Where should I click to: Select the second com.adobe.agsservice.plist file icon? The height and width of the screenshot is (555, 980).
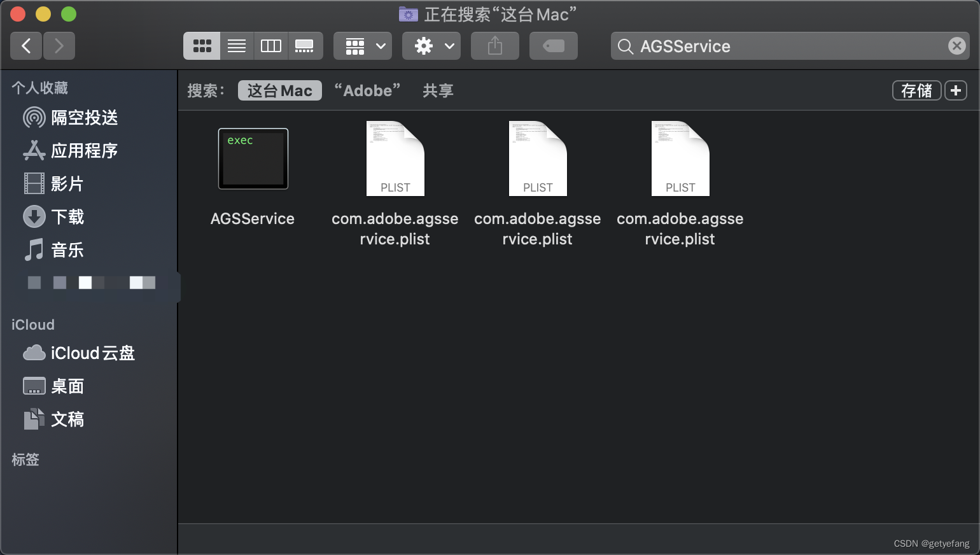click(x=538, y=158)
